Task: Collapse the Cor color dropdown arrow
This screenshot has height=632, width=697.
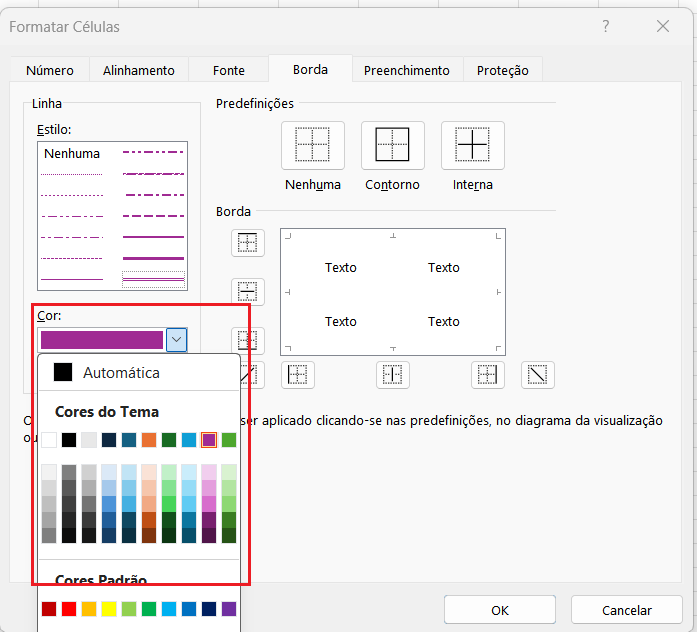Action: 176,340
